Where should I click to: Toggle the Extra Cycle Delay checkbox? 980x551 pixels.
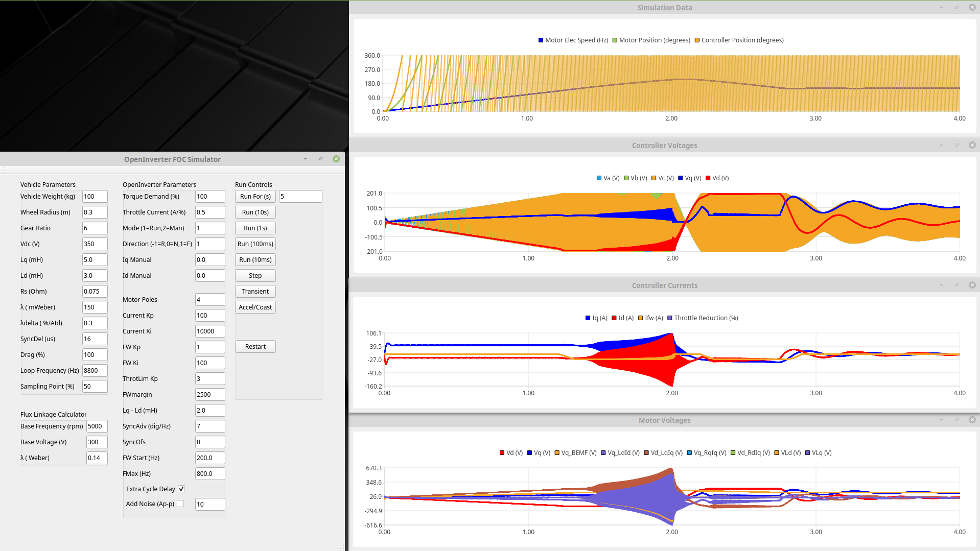tap(181, 489)
